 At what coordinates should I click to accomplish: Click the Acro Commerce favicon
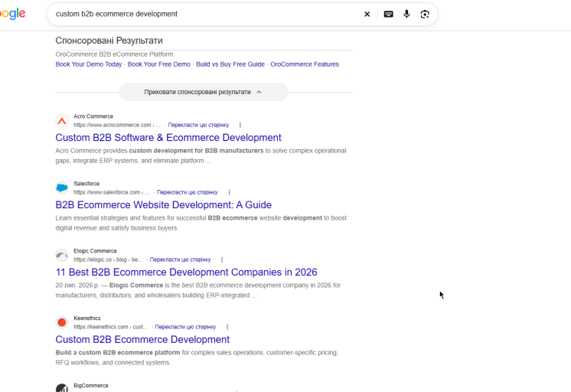pos(62,121)
